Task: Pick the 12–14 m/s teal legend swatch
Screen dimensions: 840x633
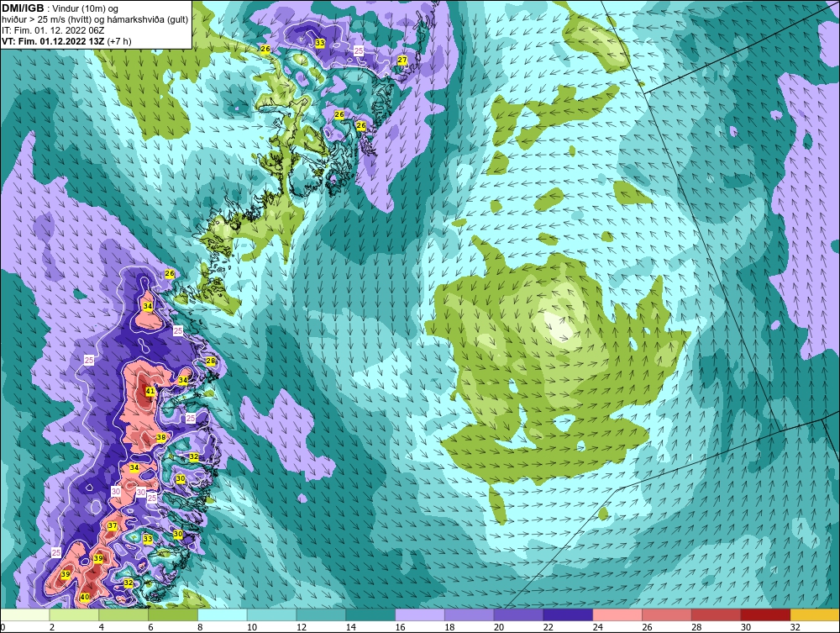Action: (x=321, y=615)
